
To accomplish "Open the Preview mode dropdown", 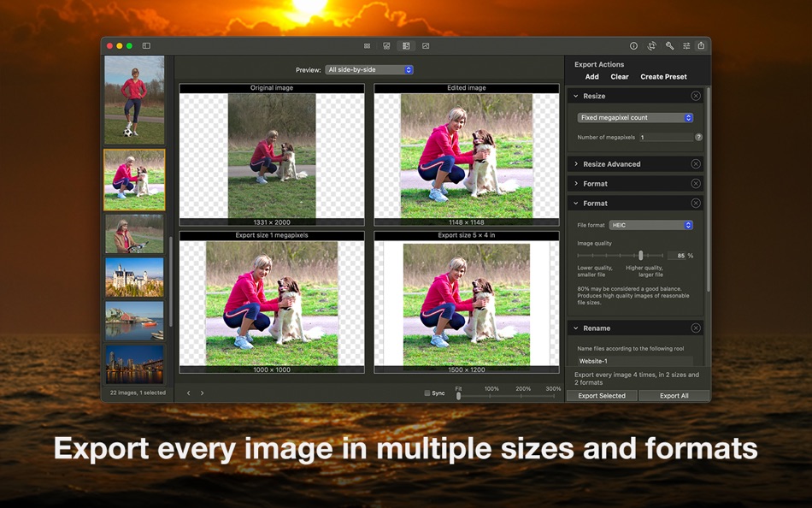I will [369, 69].
